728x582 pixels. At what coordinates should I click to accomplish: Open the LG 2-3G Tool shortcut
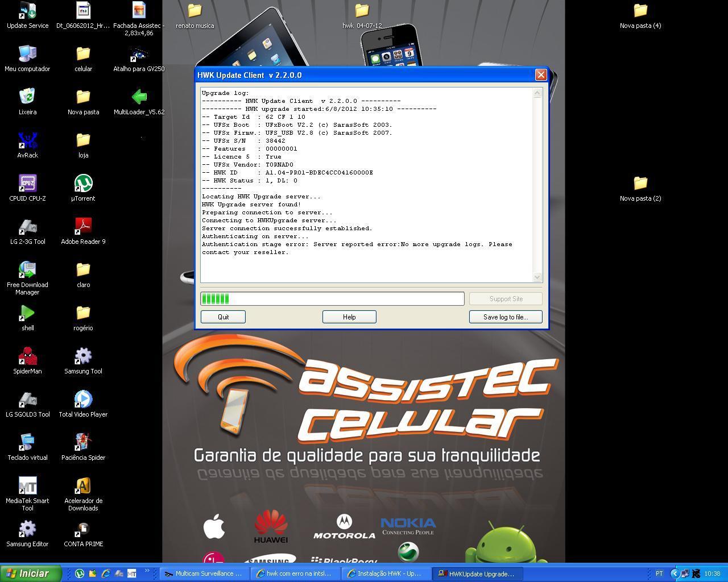click(x=27, y=231)
